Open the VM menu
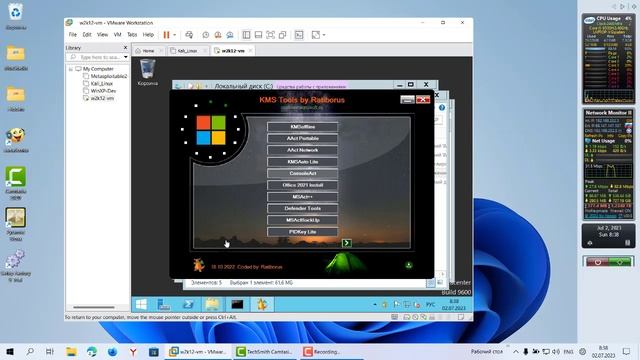640x360 pixels. click(x=118, y=35)
